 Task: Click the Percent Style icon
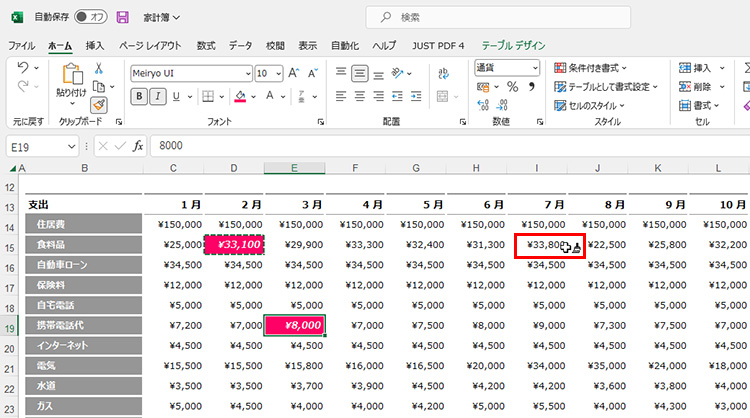pos(512,87)
